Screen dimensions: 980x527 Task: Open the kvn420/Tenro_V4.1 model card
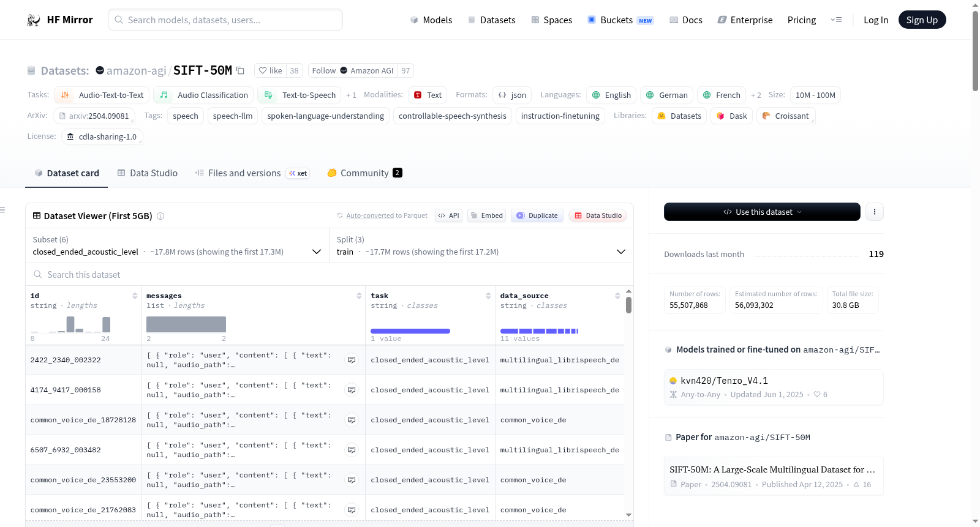pos(774,387)
